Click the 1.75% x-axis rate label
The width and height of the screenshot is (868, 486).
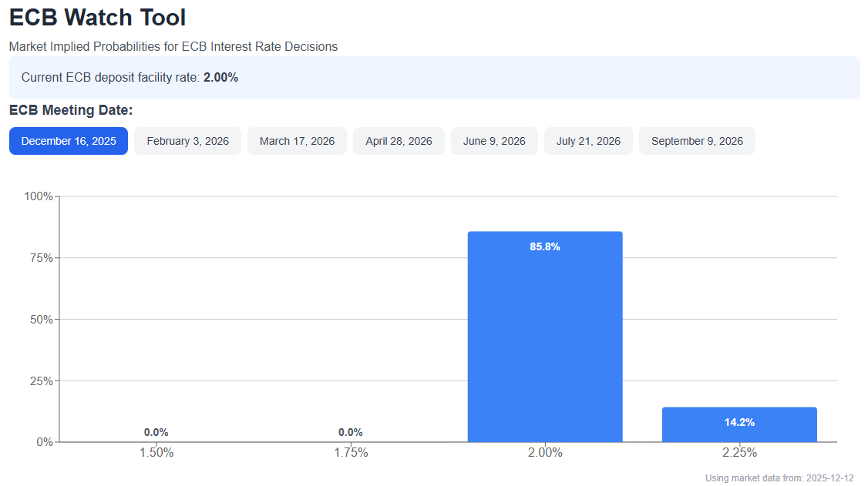(x=351, y=453)
